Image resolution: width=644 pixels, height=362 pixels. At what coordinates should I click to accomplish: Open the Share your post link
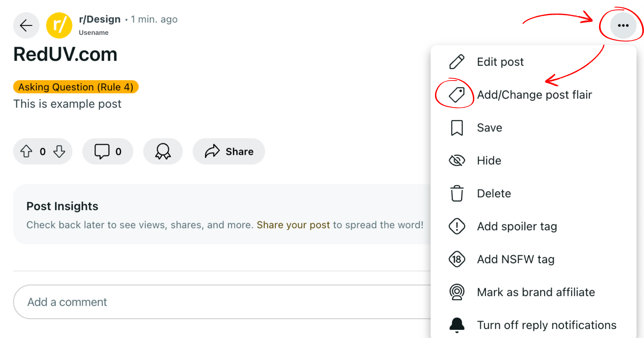(x=293, y=225)
